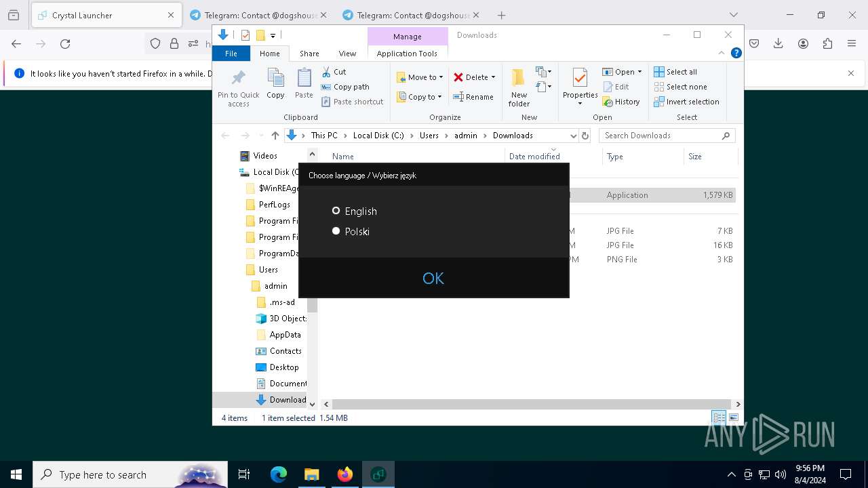Click the Edit command
The image size is (868, 488).
616,87
